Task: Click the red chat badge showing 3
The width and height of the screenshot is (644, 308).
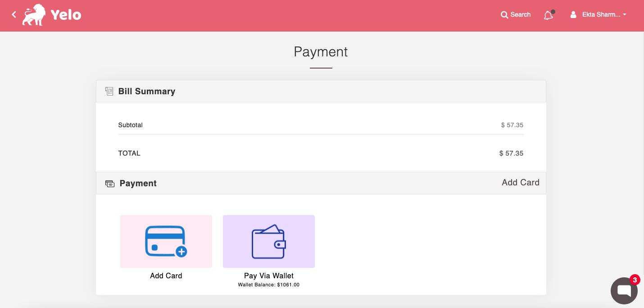Action: click(x=635, y=280)
